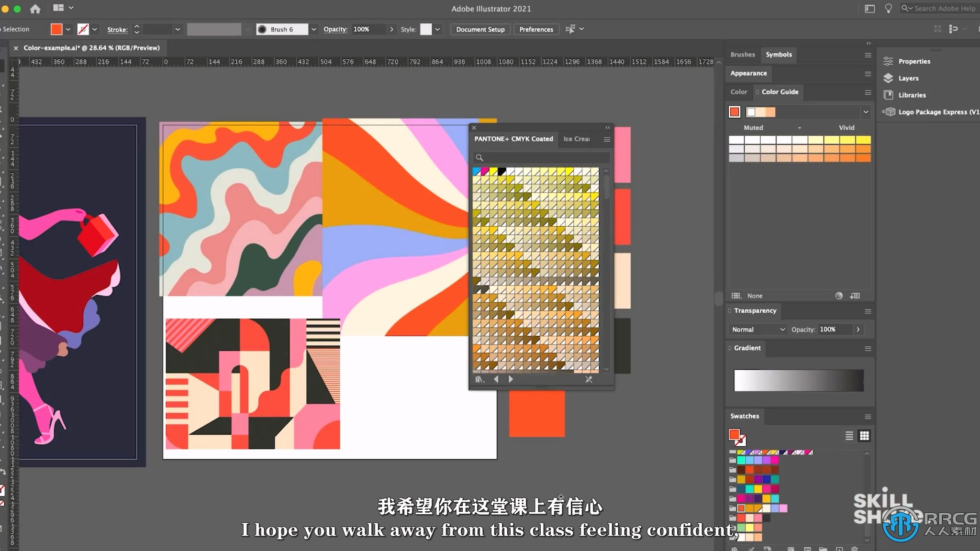Screen dimensions: 980x551
Task: Open the Style dropdown arrow
Action: (437, 29)
